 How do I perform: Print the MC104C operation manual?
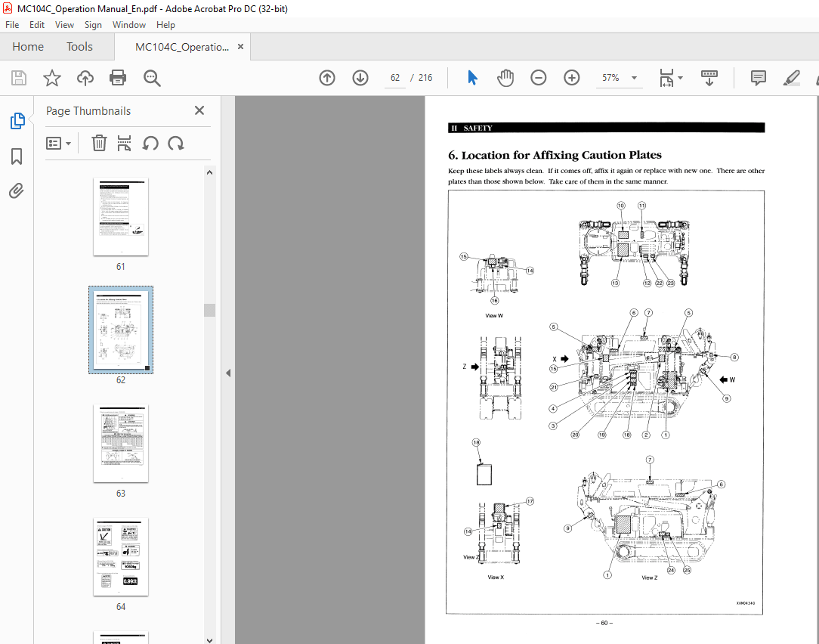click(118, 77)
